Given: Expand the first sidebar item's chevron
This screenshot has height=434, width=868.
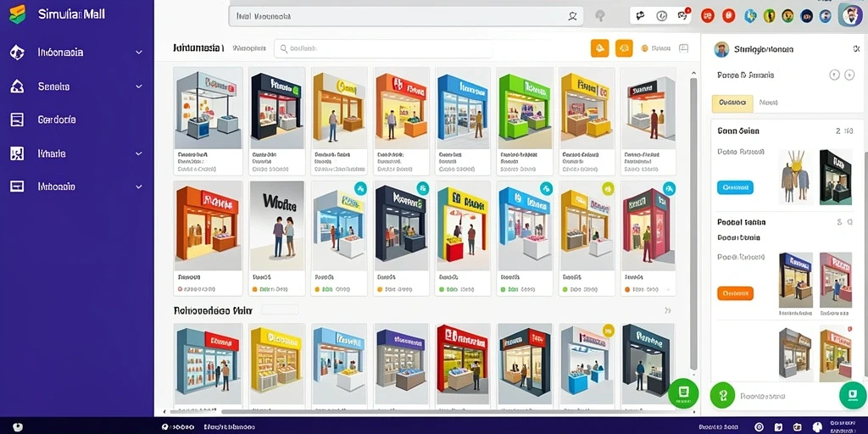Looking at the screenshot, I should pos(138,53).
